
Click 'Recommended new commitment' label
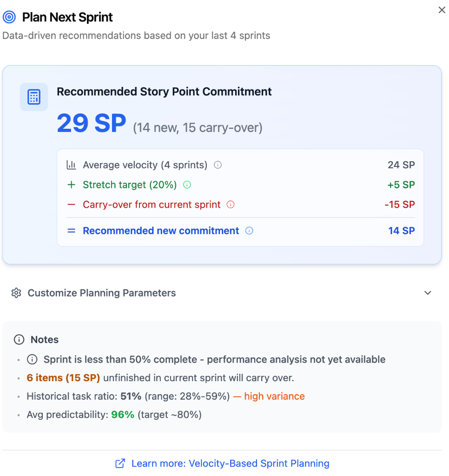pos(161,231)
